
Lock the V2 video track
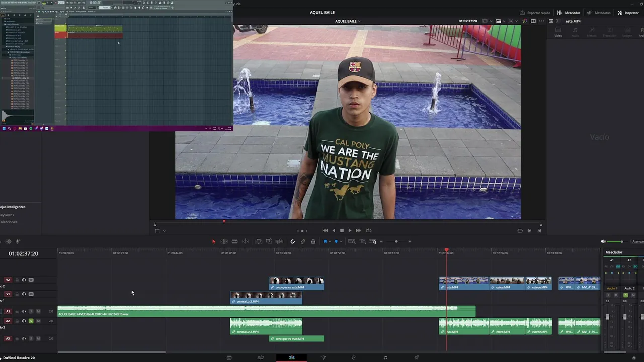[x=17, y=280]
